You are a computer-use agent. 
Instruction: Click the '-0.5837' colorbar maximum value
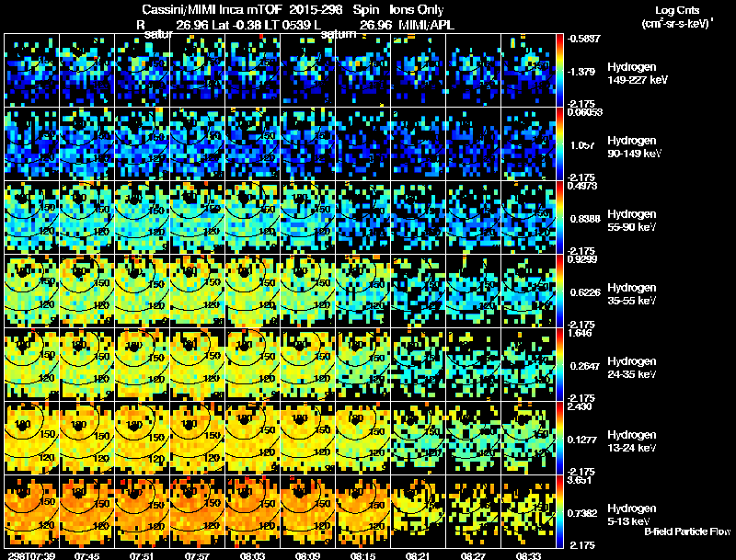[x=584, y=39]
